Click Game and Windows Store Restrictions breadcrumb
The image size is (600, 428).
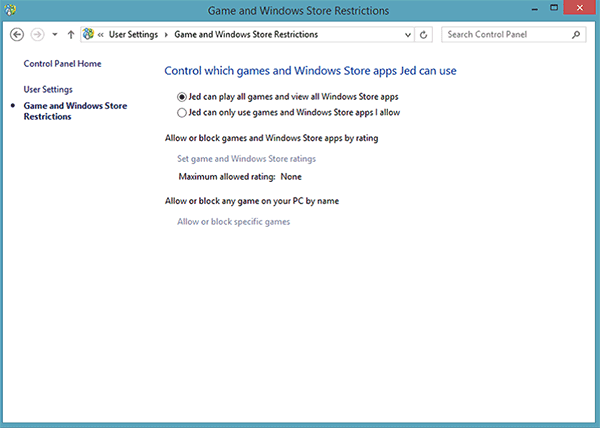tap(246, 34)
